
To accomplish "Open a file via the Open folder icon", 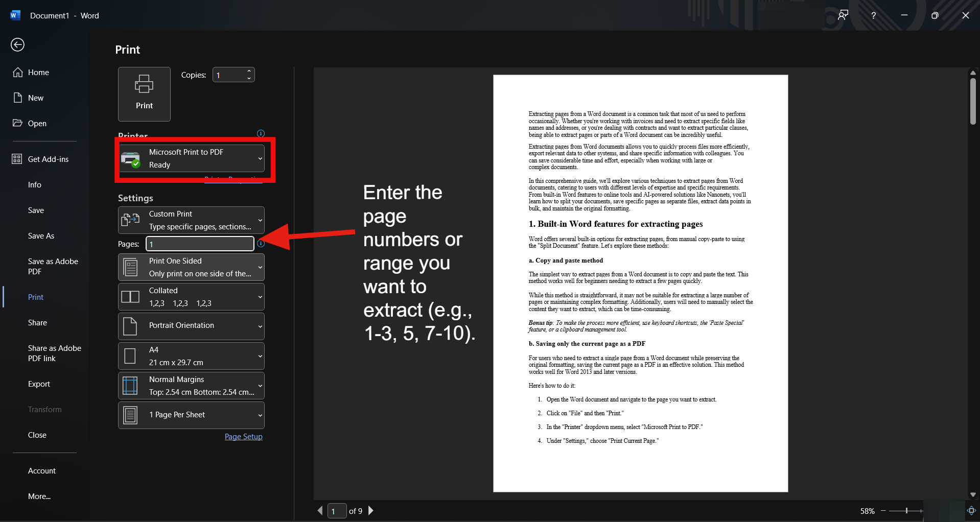I will [x=17, y=123].
